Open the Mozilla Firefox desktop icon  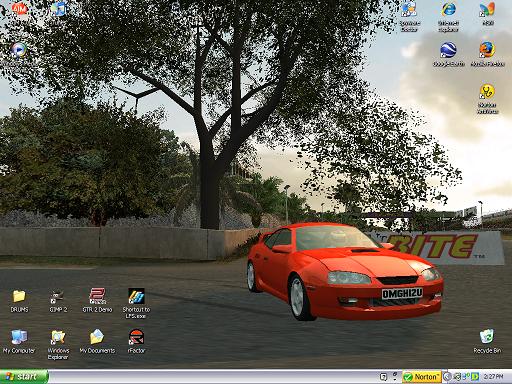pyautogui.click(x=487, y=54)
